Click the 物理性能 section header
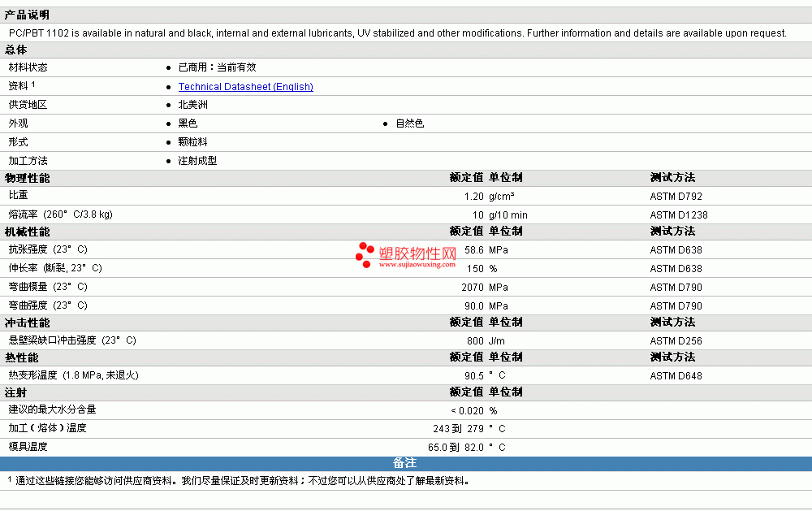 click(x=27, y=178)
